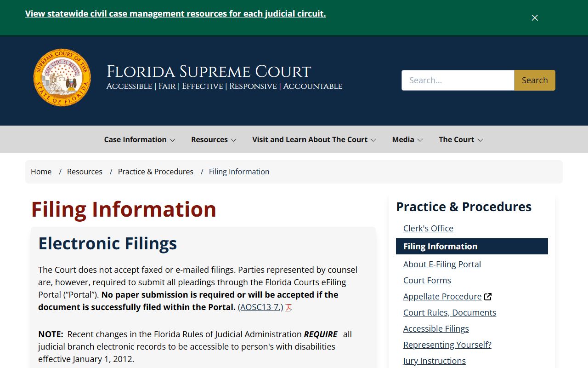Expand the Case Information chevron
The height and width of the screenshot is (368, 588).
(172, 140)
